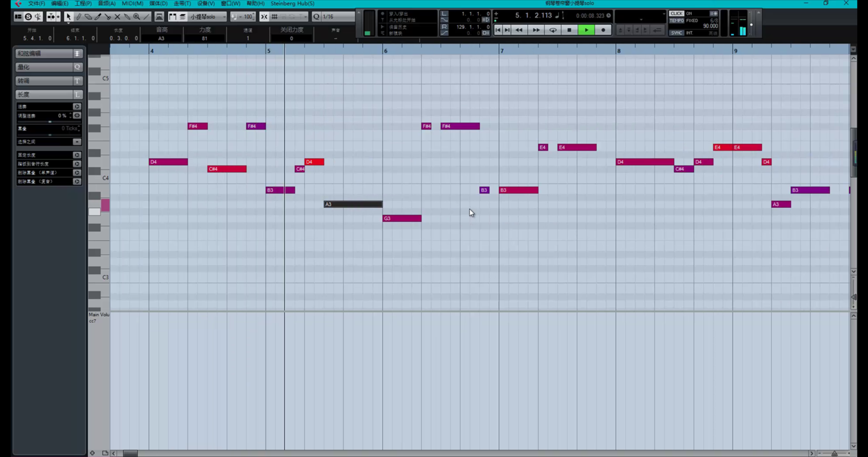Select the Object Selection arrow tool
The image size is (868, 457).
pyautogui.click(x=68, y=17)
